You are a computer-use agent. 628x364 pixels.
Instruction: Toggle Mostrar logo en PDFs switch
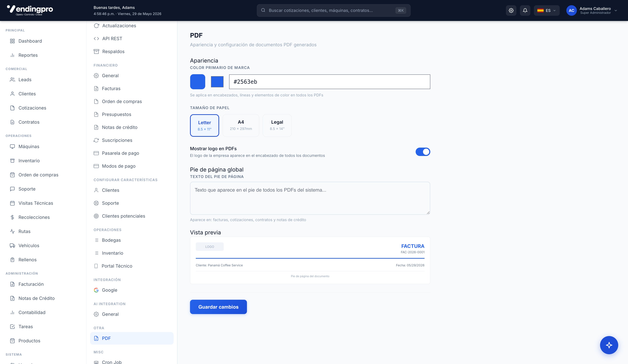pyautogui.click(x=423, y=152)
